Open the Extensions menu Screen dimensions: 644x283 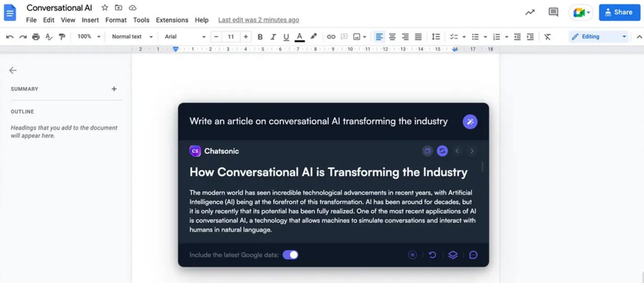[172, 20]
